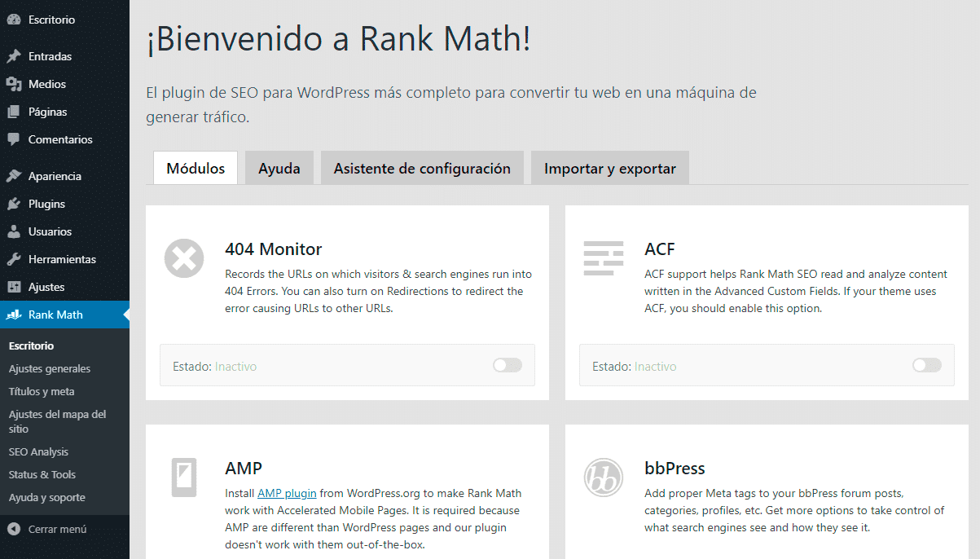
Task: Open the Importar y exportar tab
Action: [x=609, y=167]
